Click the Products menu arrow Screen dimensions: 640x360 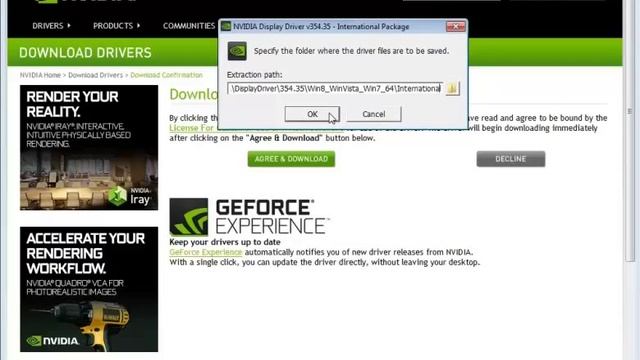(x=138, y=26)
